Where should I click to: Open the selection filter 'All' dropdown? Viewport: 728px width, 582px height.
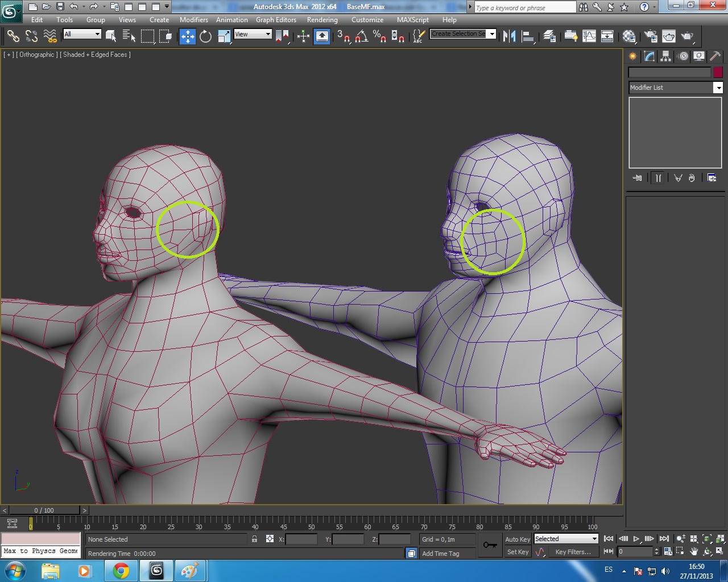pos(82,34)
